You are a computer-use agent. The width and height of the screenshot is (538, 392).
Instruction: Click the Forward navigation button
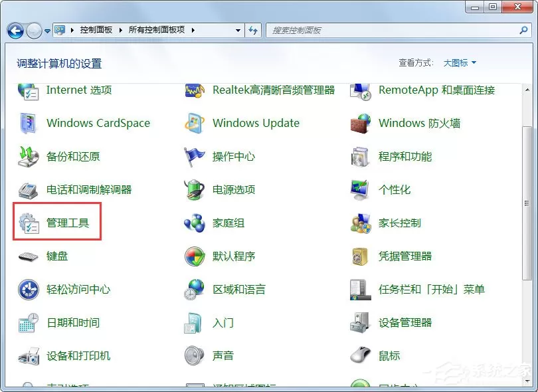point(34,31)
